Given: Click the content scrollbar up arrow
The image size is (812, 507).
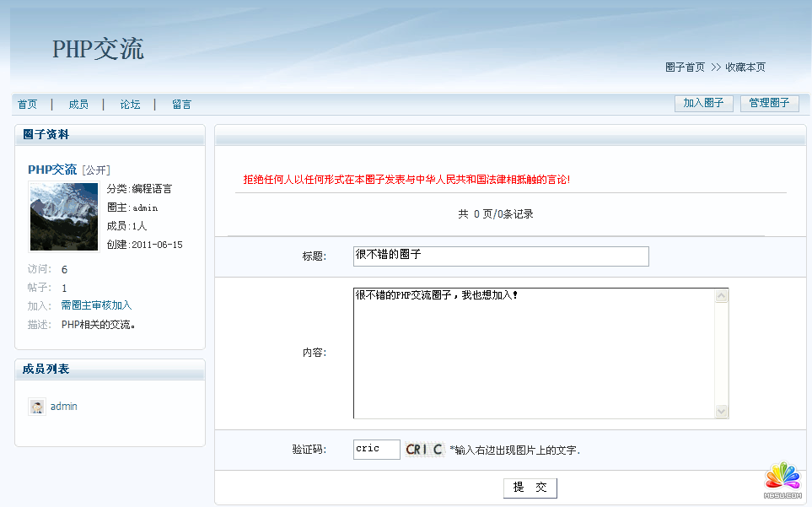Looking at the screenshot, I should tap(721, 296).
